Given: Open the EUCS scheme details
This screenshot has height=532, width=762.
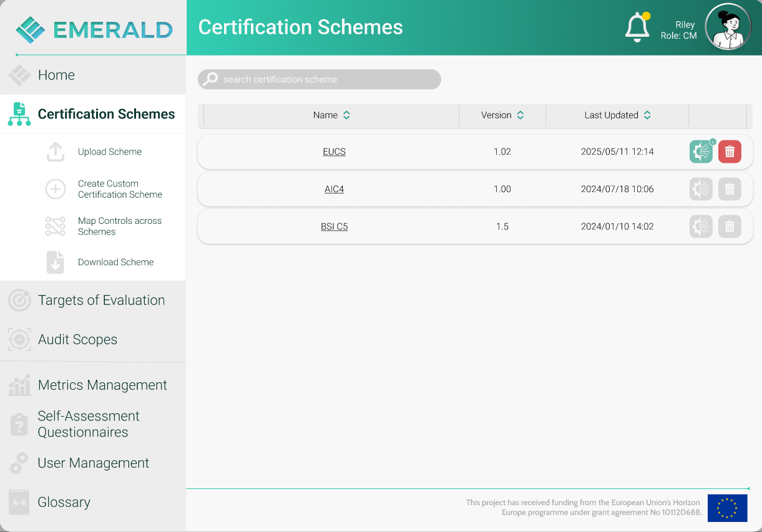Looking at the screenshot, I should click(x=334, y=151).
